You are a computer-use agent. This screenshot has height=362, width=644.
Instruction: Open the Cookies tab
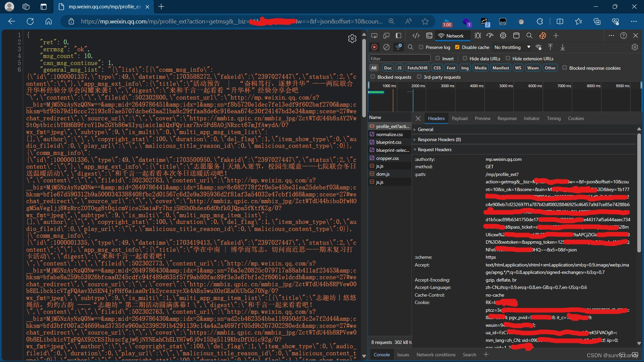click(576, 118)
